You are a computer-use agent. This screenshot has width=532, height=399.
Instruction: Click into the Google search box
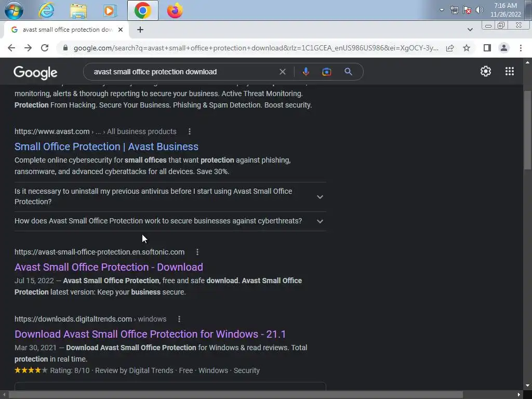point(183,72)
